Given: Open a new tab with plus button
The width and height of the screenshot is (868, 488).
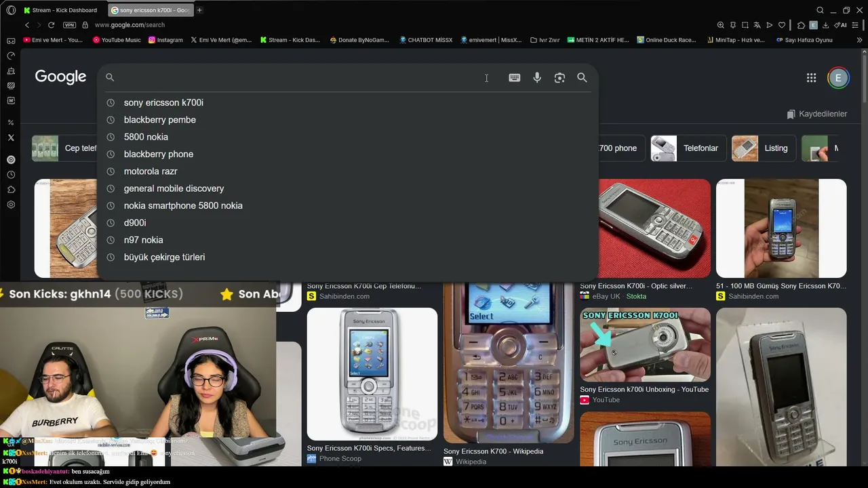Looking at the screenshot, I should coord(199,10).
